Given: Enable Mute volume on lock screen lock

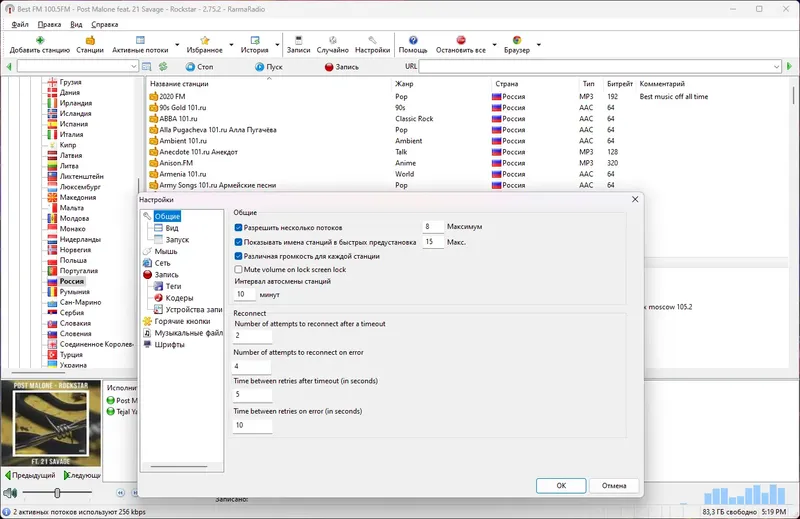Looking at the screenshot, I should 238,269.
